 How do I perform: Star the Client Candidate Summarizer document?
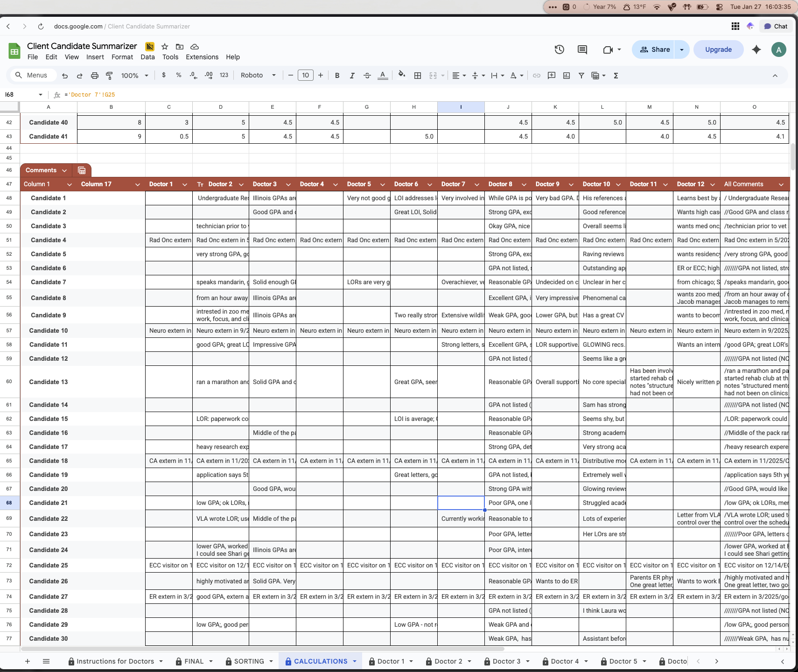tap(164, 47)
